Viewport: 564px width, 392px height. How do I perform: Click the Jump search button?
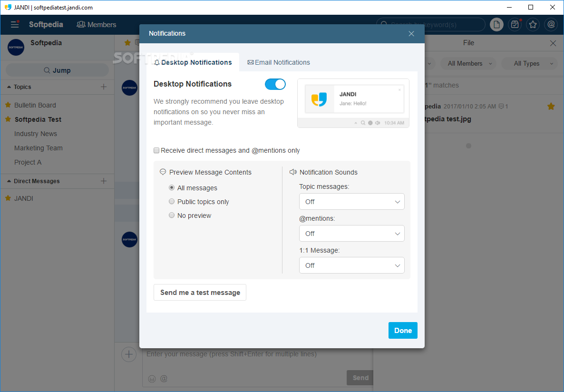[x=57, y=70]
